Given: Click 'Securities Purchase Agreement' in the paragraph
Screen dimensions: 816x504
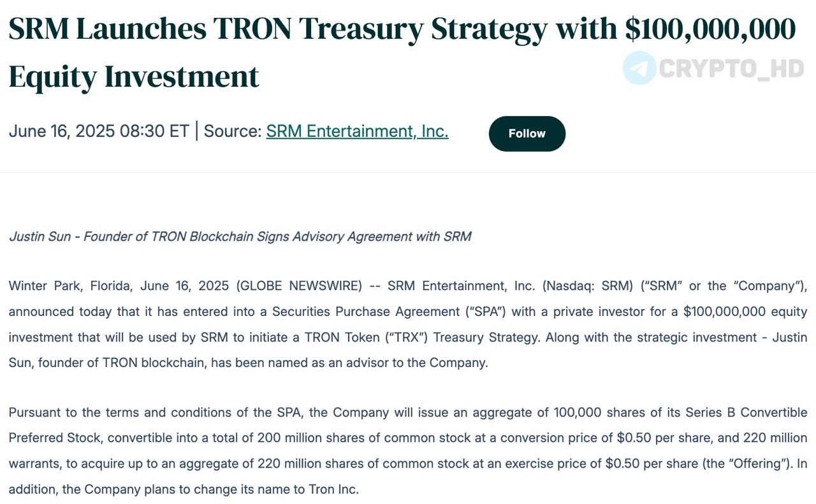Looking at the screenshot, I should point(365,312).
